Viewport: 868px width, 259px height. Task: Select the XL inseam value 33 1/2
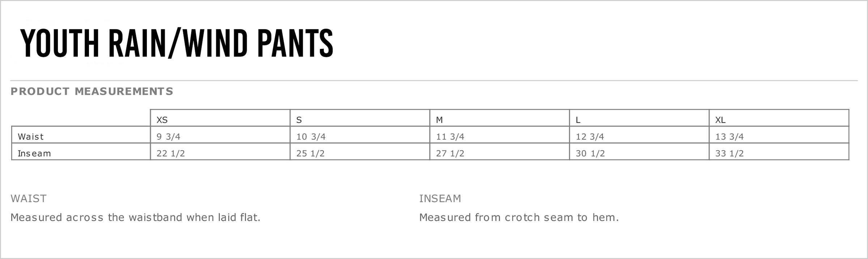point(729,153)
